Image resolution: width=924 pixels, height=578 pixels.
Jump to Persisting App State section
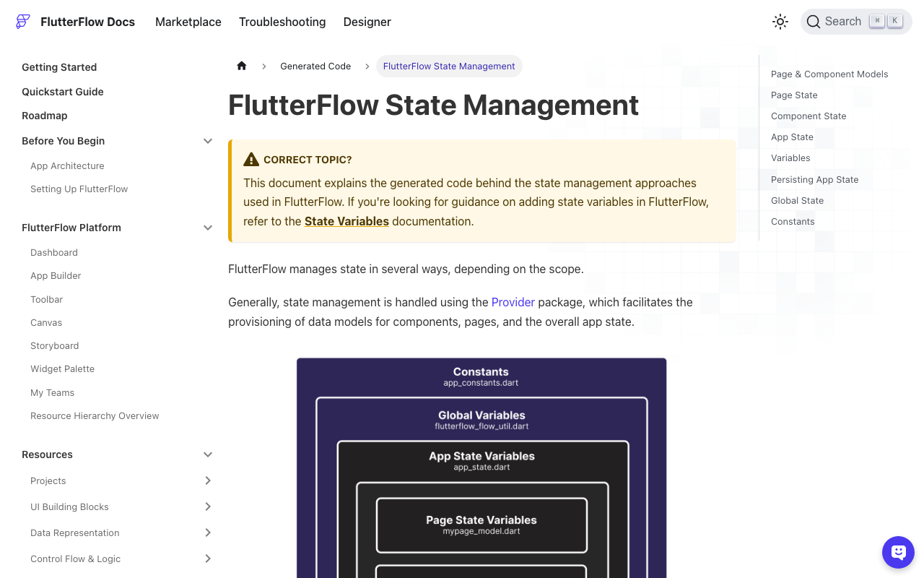tap(814, 179)
